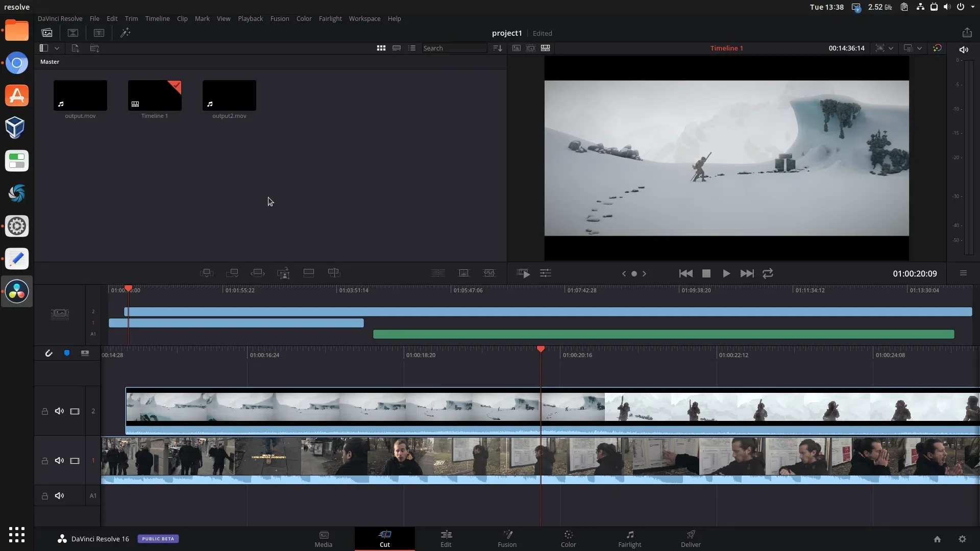Image resolution: width=980 pixels, height=551 pixels.
Task: Switch to thumbnail grid view
Action: coord(381,48)
